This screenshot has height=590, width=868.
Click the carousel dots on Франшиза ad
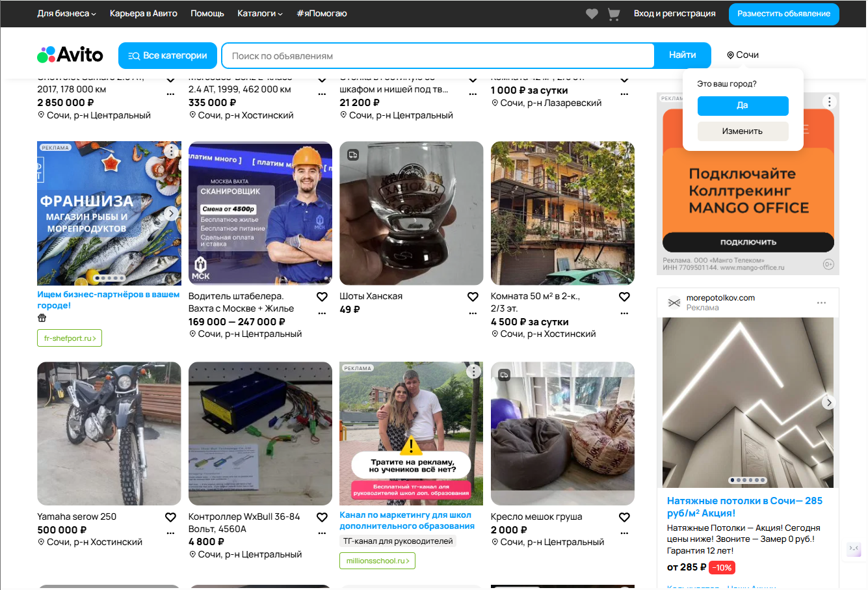click(109, 278)
